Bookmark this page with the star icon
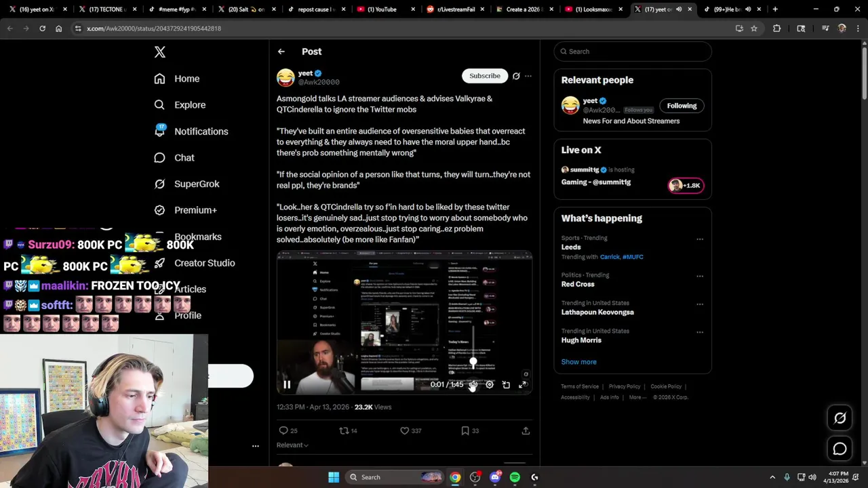Screen dimensions: 868x488 point(754,28)
